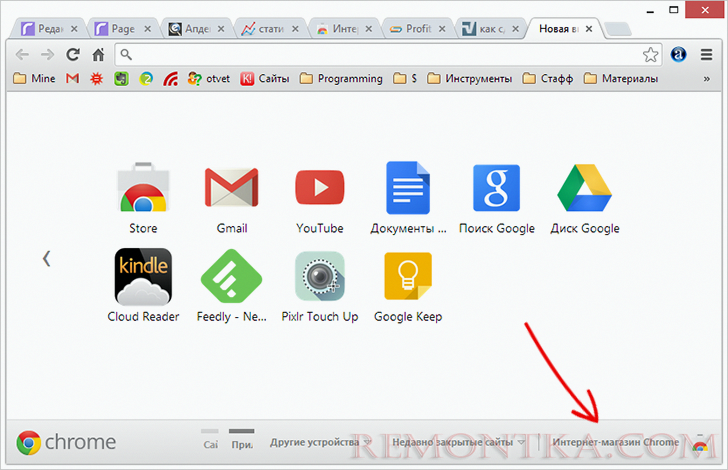This screenshot has width=728, height=470.
Task: Switch to the 'При.' apps section
Action: point(242,441)
